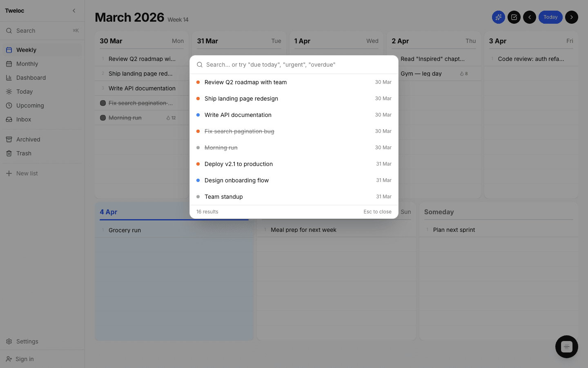Go to next week arrow
This screenshot has height=368, width=588.
coord(572,17)
